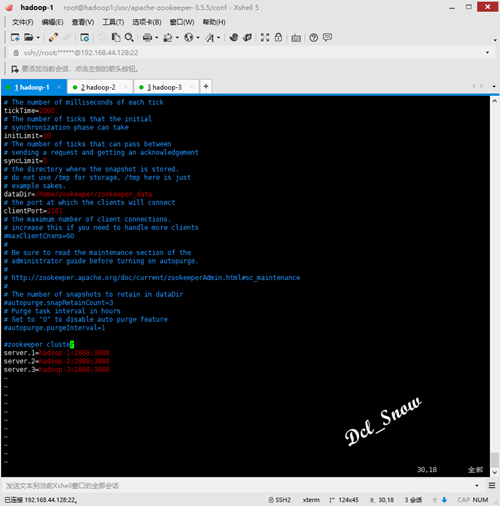Screen dimensions: 500x506
Task: Click the grey upload arrow in status bar
Action: coord(435,500)
